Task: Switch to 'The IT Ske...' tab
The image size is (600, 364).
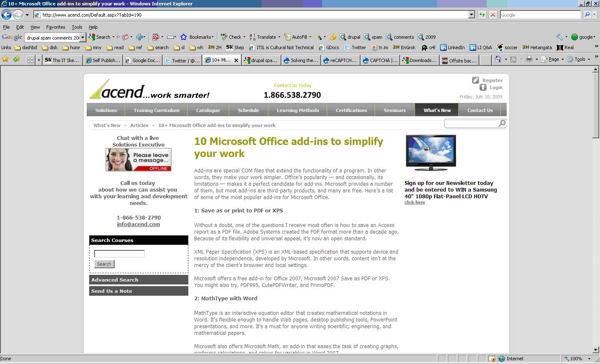Action: pyautogui.click(x=62, y=60)
